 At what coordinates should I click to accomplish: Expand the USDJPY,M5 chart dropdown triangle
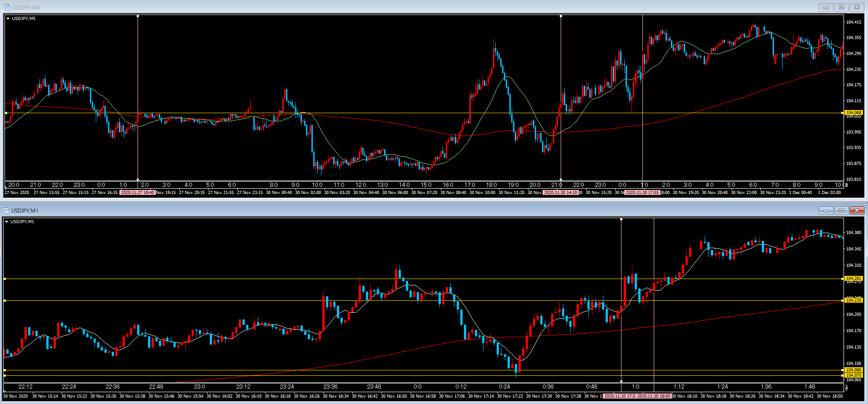[x=8, y=19]
